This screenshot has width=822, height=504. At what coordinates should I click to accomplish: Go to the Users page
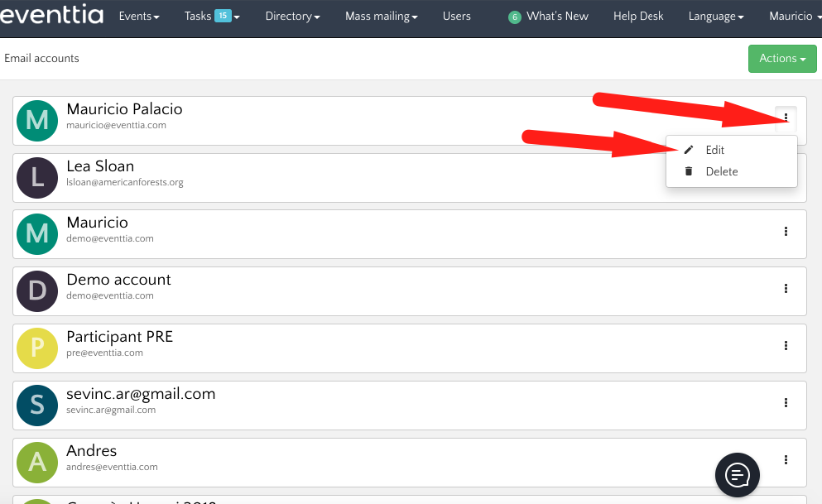(456, 17)
